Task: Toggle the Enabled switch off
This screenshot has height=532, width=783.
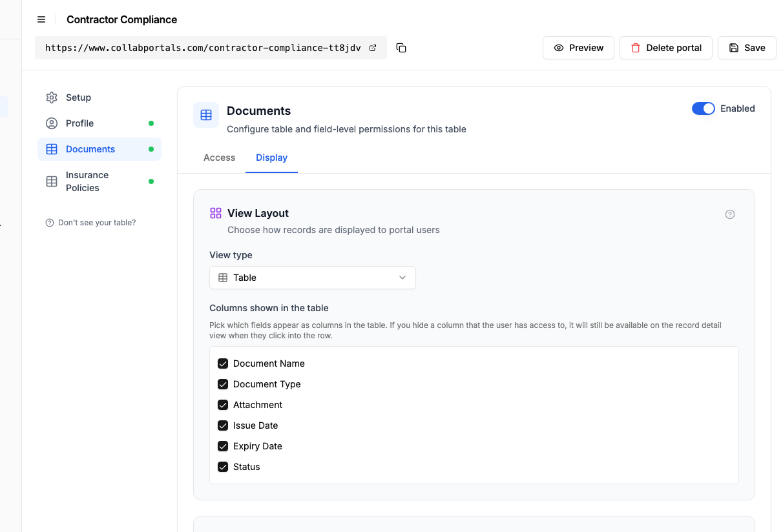Action: click(704, 108)
